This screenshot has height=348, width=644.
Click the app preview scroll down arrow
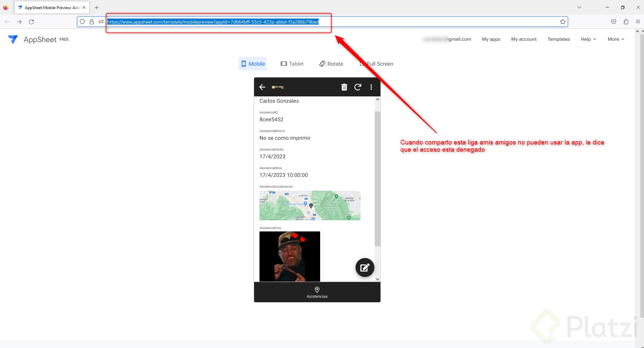click(377, 279)
